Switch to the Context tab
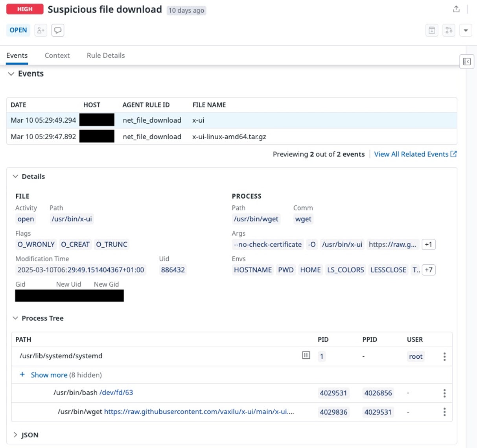Screen dimensions: 477x448 (57, 55)
